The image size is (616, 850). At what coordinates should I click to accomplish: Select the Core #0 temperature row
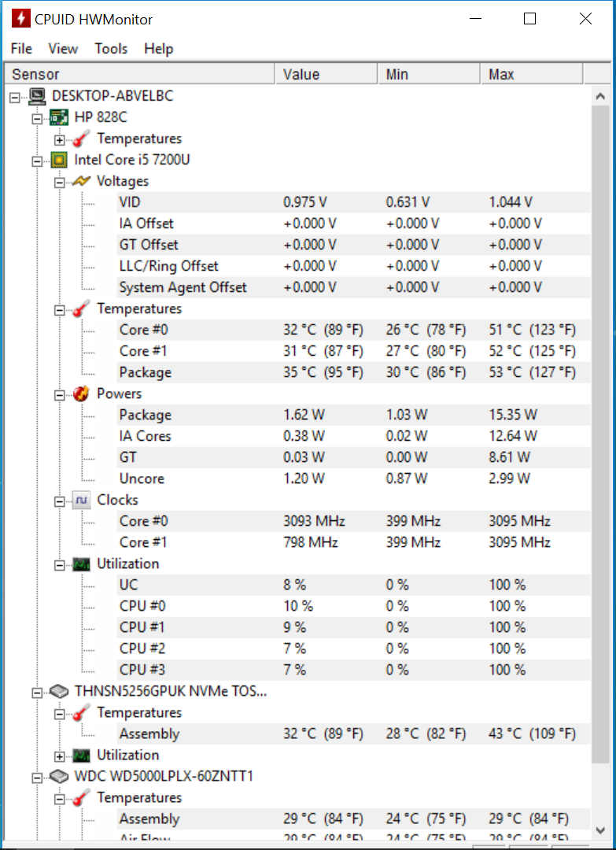pos(354,330)
